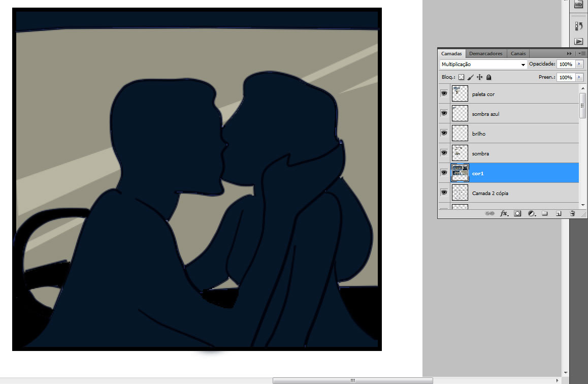Create a new layer group
The image size is (588, 384).
(545, 214)
